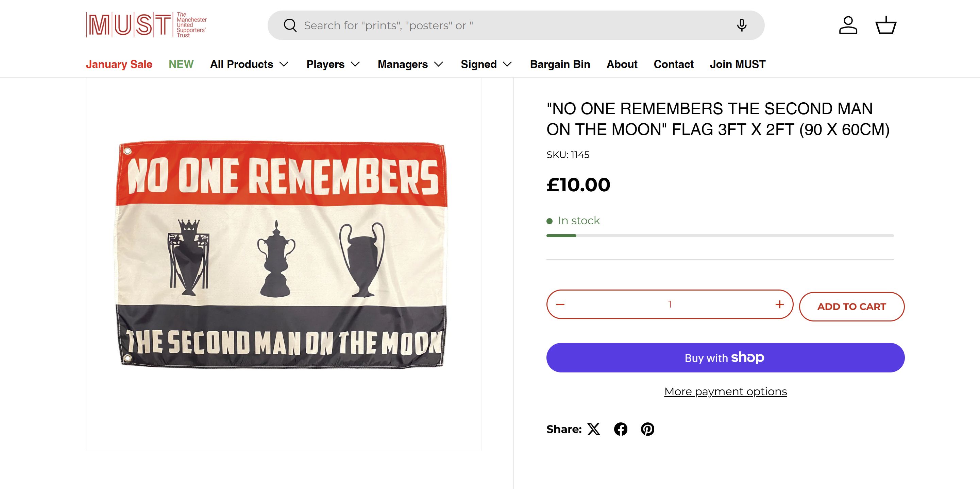Activate voice search microphone icon

pyautogui.click(x=742, y=25)
